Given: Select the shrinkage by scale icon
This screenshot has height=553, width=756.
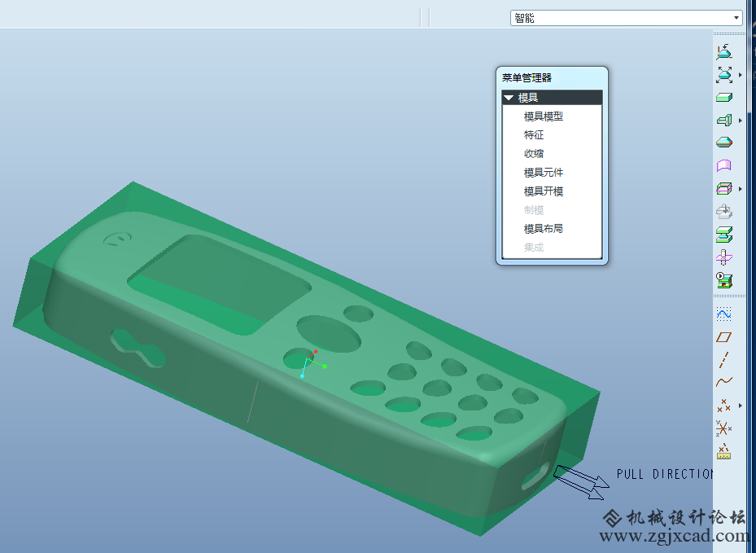Looking at the screenshot, I should tap(724, 75).
